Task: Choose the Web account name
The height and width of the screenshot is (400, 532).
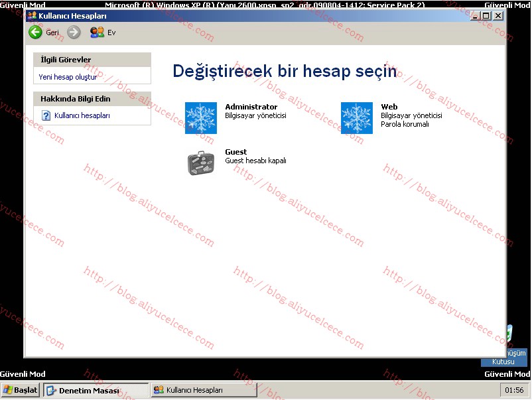Action: [x=389, y=107]
